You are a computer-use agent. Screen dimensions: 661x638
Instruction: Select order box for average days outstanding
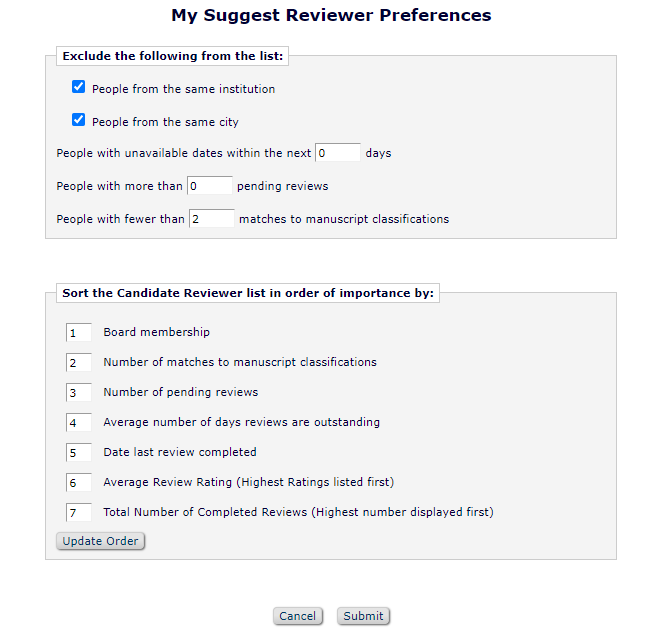coord(79,423)
